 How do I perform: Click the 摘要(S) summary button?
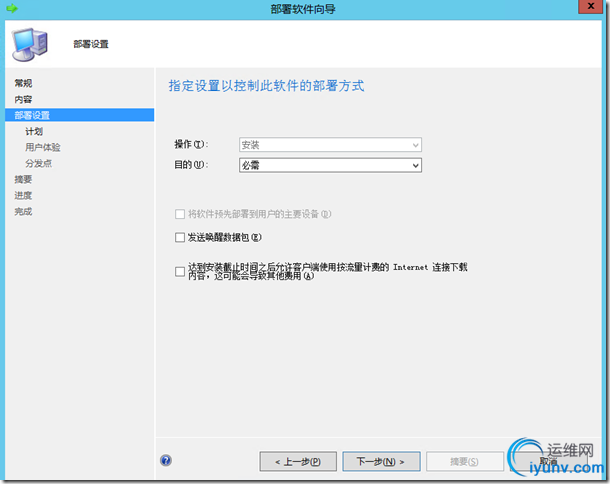465,461
